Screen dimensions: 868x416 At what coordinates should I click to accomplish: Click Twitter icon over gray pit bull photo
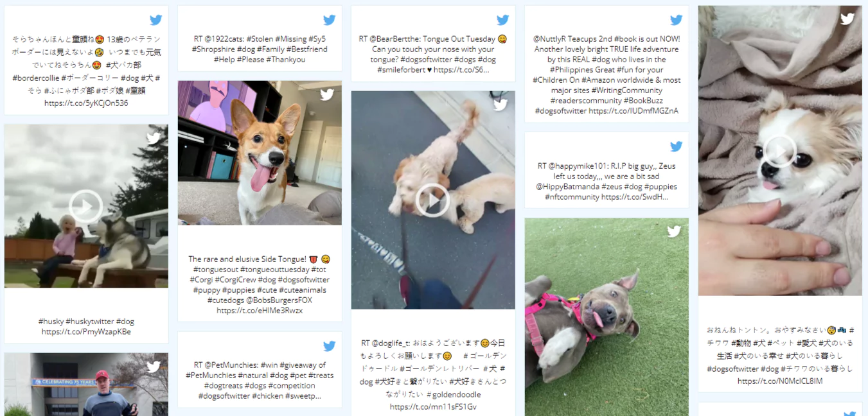click(x=674, y=232)
